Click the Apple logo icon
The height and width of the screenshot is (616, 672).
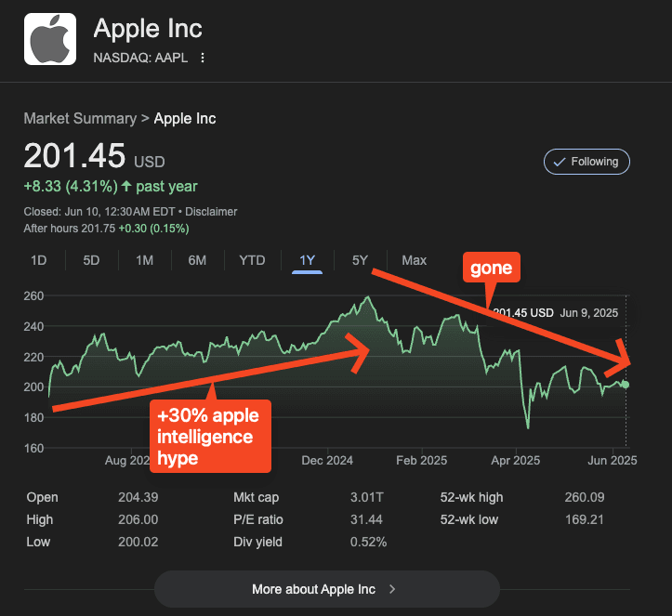[x=50, y=39]
